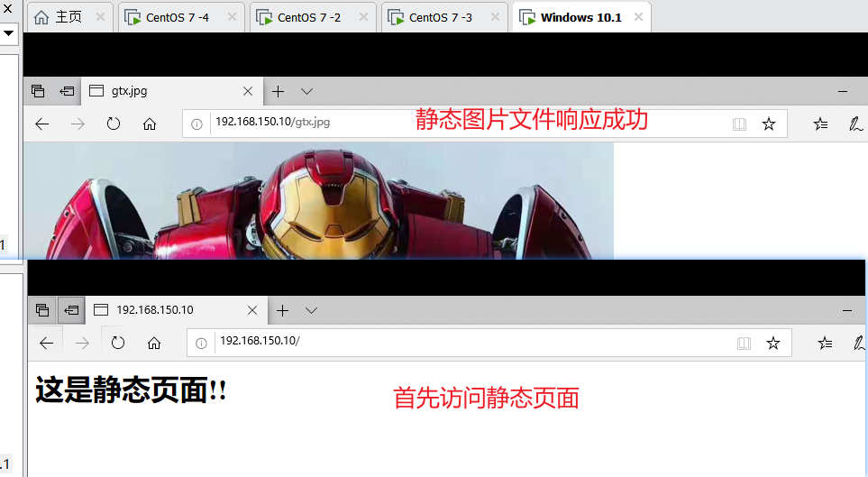Show site info for 192.168.150.10/ page
Viewport: 868px width, 477px height.
(x=201, y=344)
